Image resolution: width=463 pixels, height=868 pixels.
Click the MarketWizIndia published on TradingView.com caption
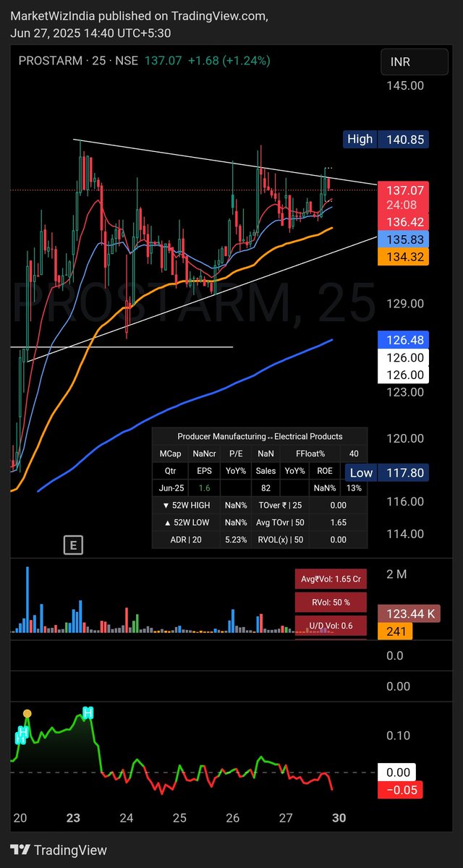139,16
